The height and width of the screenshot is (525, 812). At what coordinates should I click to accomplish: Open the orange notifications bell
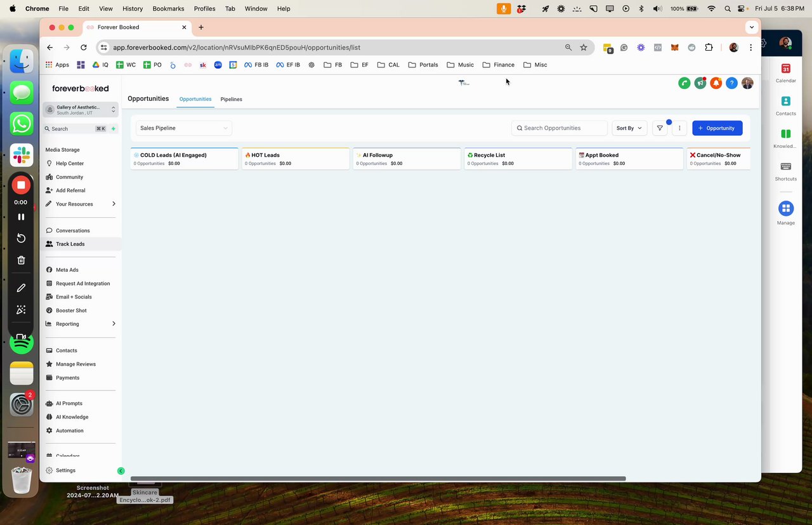[716, 83]
